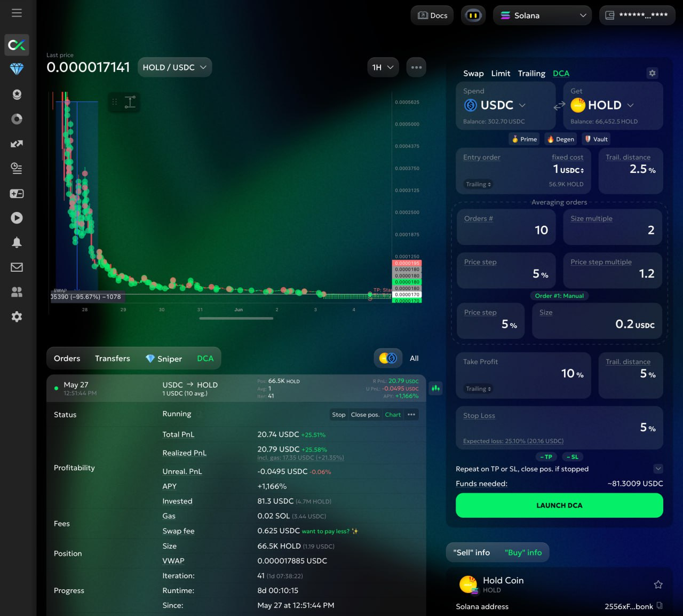
Task: Switch to "Buy" info tab
Action: click(523, 552)
